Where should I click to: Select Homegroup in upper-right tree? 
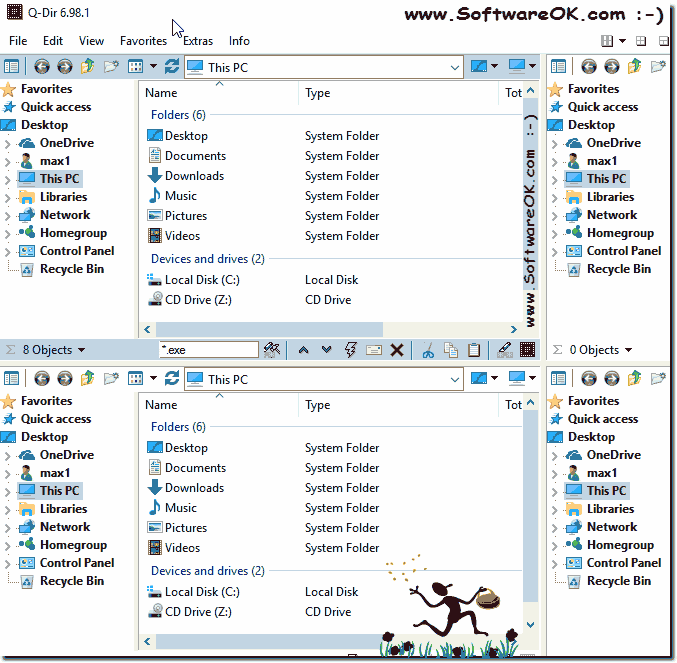(620, 233)
